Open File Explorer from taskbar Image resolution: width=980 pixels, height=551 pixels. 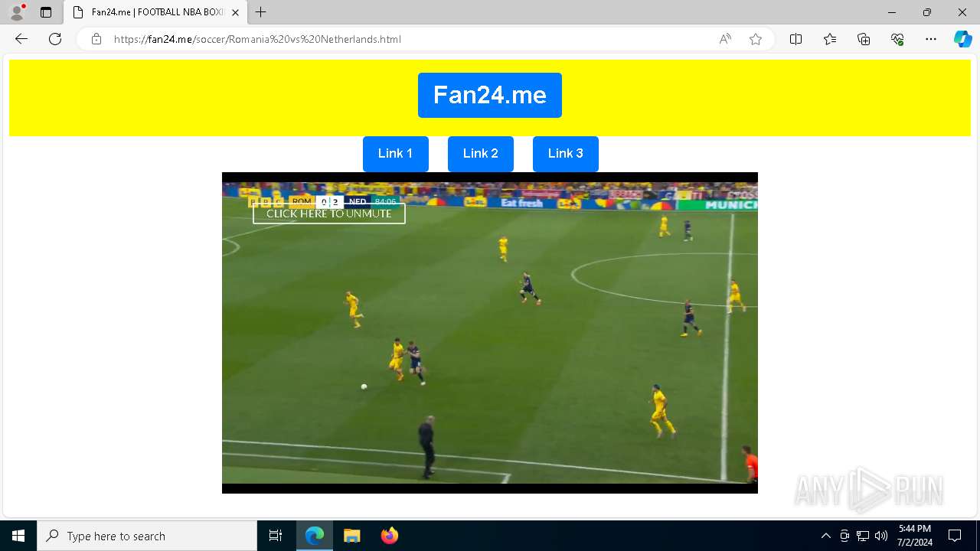coord(351,536)
